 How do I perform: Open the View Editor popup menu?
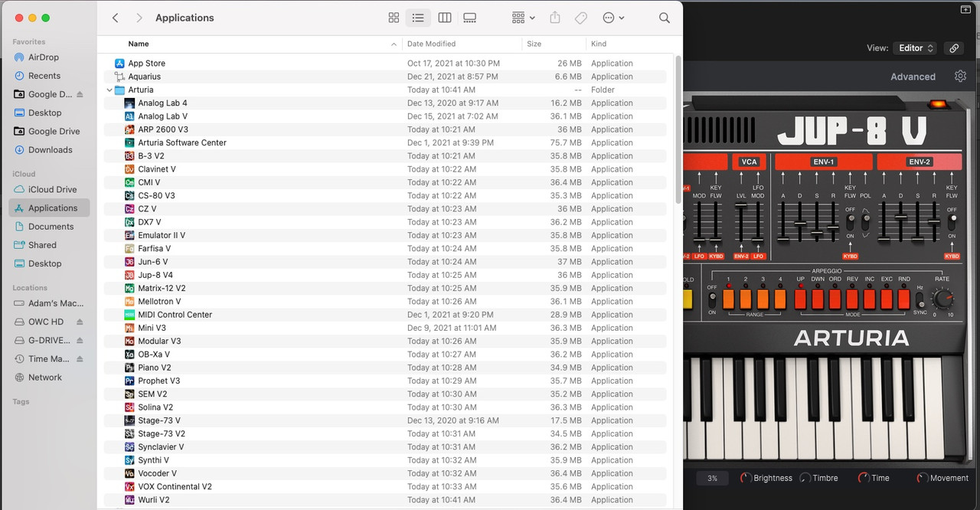pos(915,48)
